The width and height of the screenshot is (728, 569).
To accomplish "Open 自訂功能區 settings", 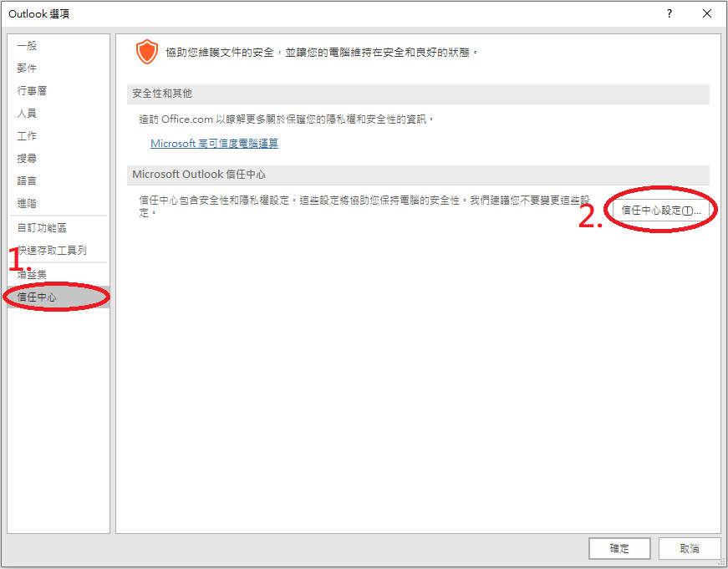I will click(x=59, y=228).
